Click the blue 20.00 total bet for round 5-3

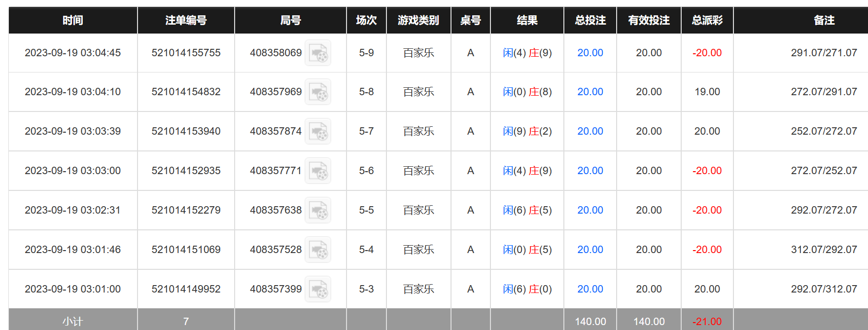(590, 289)
